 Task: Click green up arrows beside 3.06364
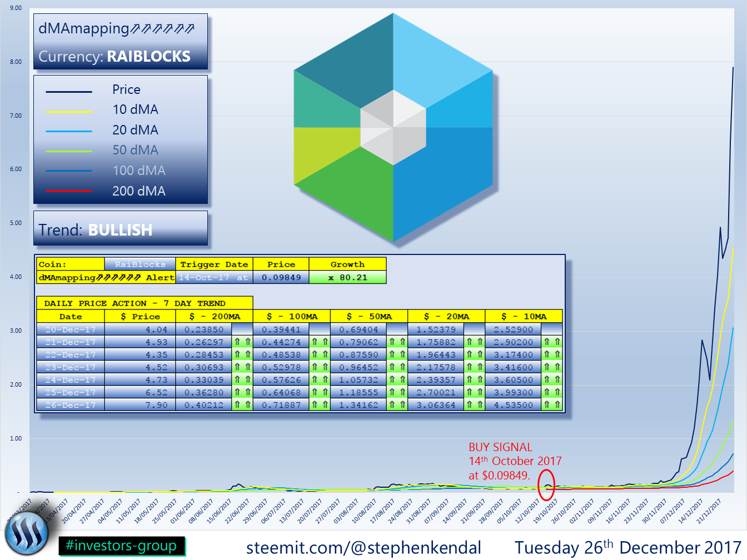coord(474,405)
